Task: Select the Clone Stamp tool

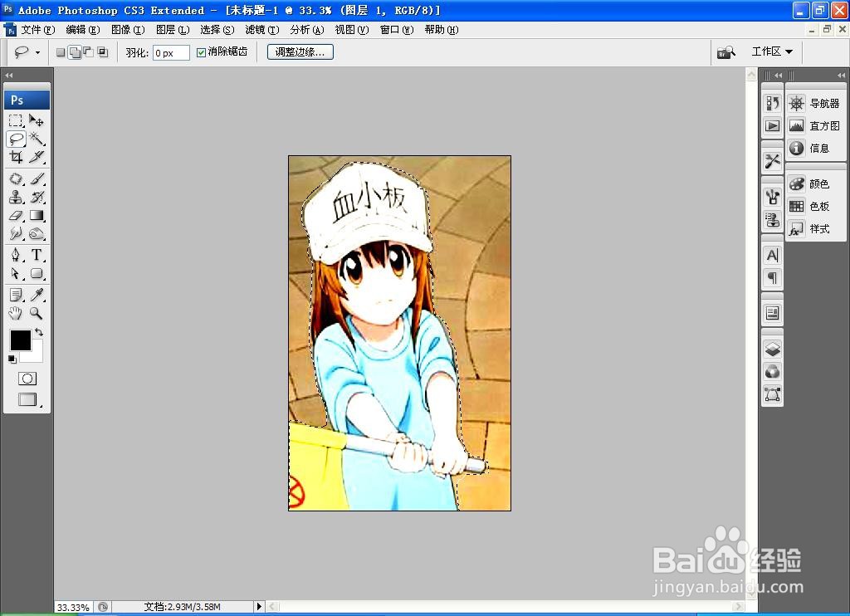Action: point(16,198)
